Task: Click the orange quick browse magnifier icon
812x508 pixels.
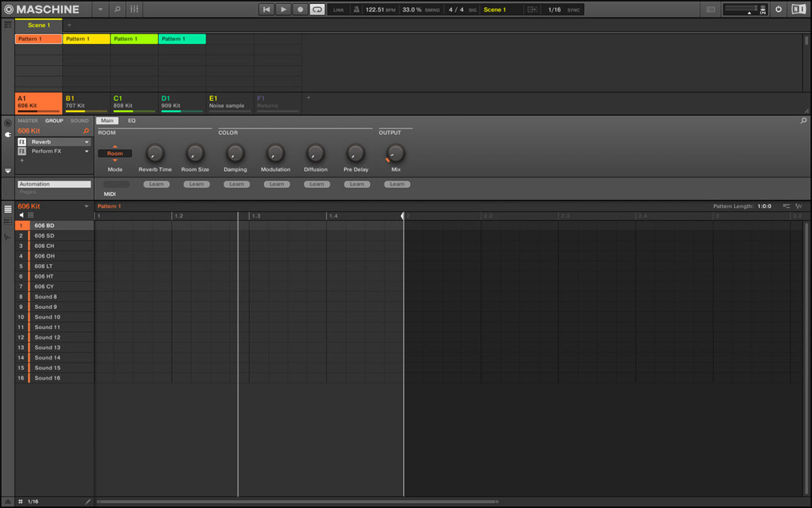Action: point(86,131)
